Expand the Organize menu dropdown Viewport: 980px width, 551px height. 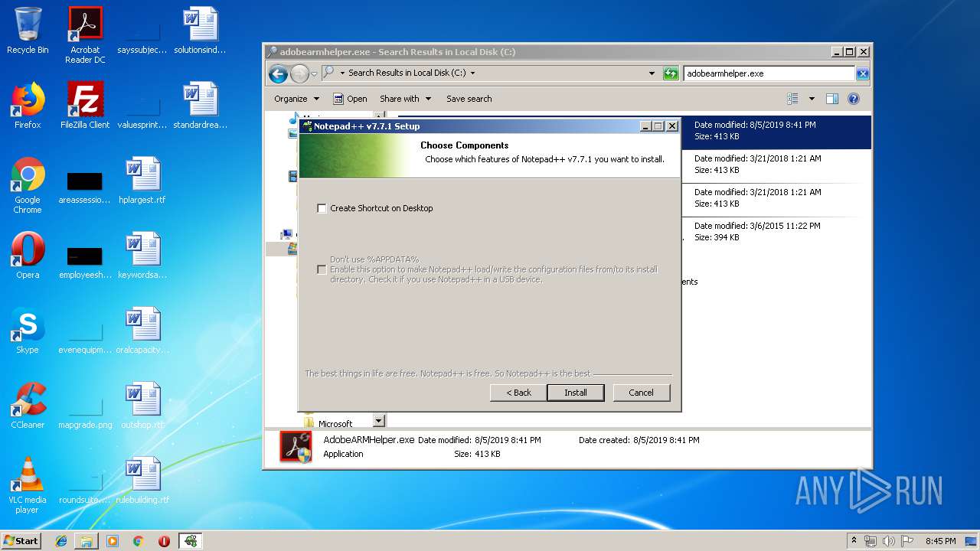tap(297, 99)
